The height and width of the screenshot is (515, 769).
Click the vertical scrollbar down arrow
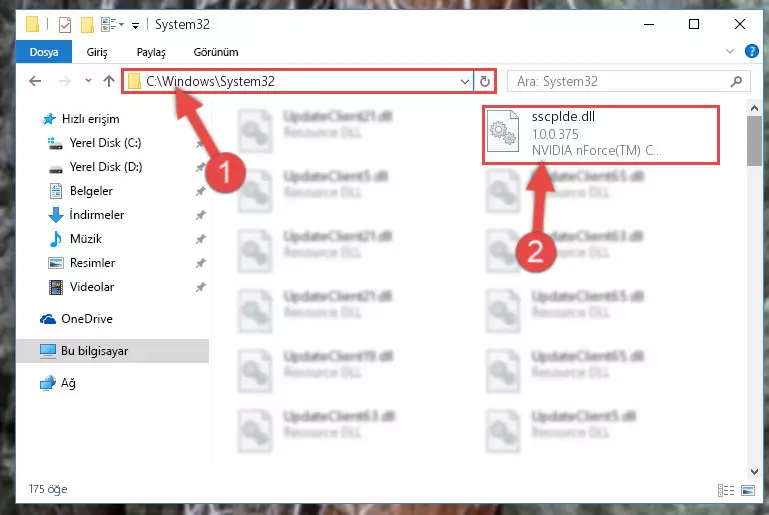754,472
